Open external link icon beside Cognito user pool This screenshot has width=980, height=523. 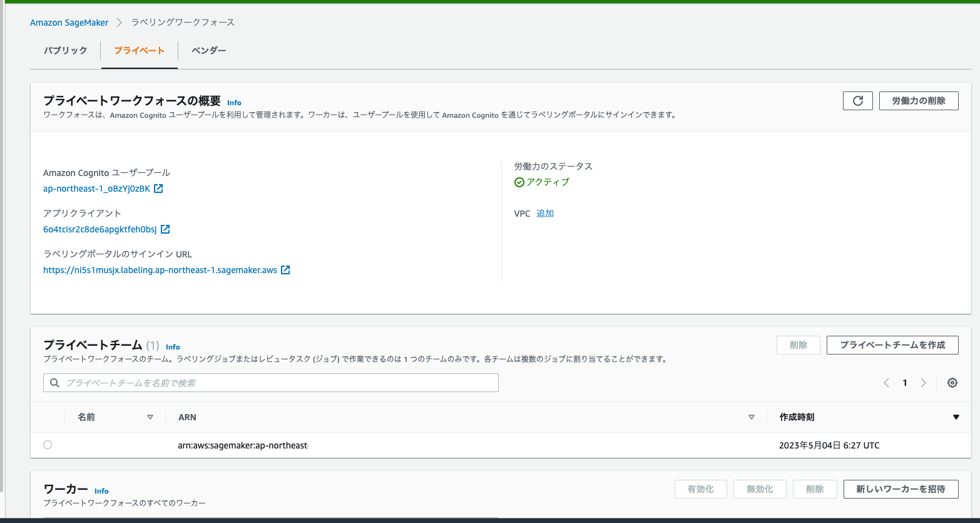point(158,189)
